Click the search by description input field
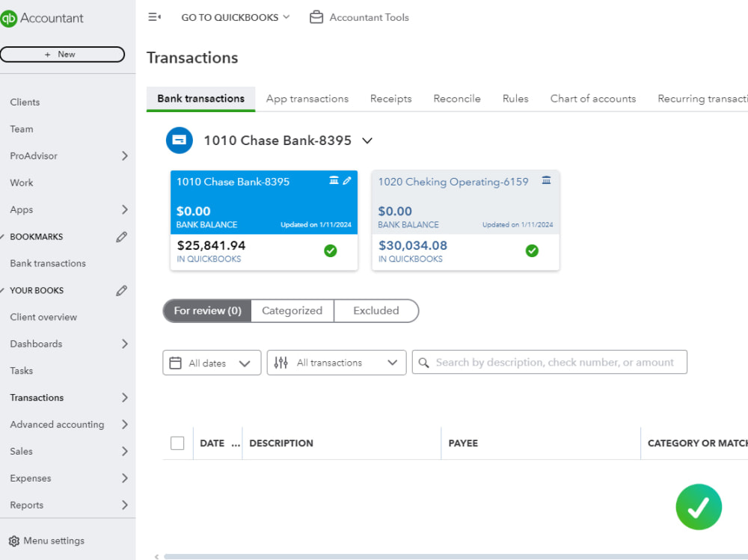748x560 pixels. 550,363
